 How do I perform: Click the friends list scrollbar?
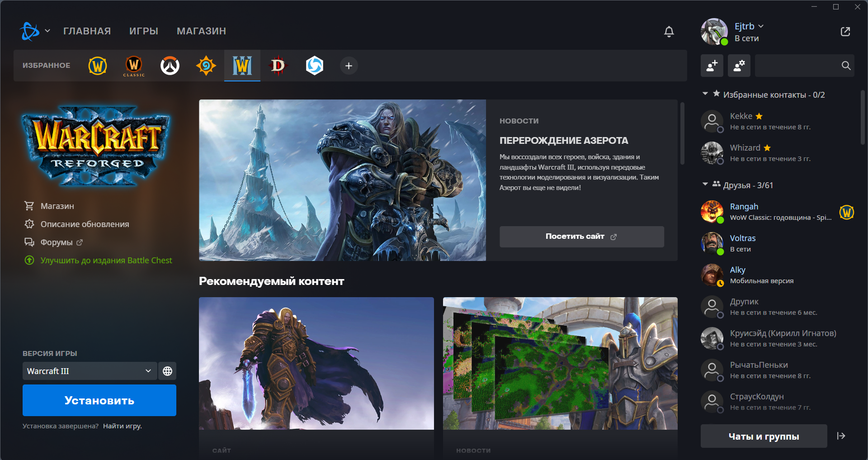click(x=863, y=117)
